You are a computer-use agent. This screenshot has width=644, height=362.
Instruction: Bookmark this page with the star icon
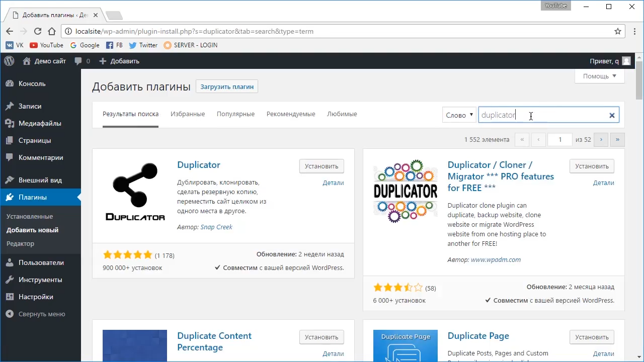coord(618,31)
